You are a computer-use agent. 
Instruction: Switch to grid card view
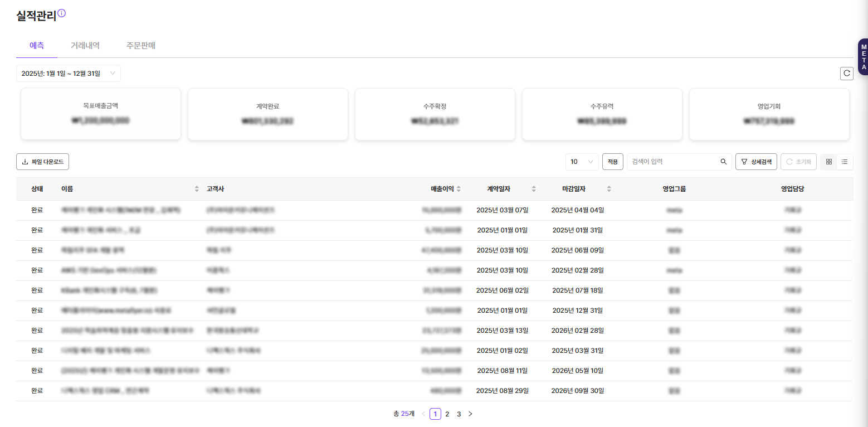[829, 162]
